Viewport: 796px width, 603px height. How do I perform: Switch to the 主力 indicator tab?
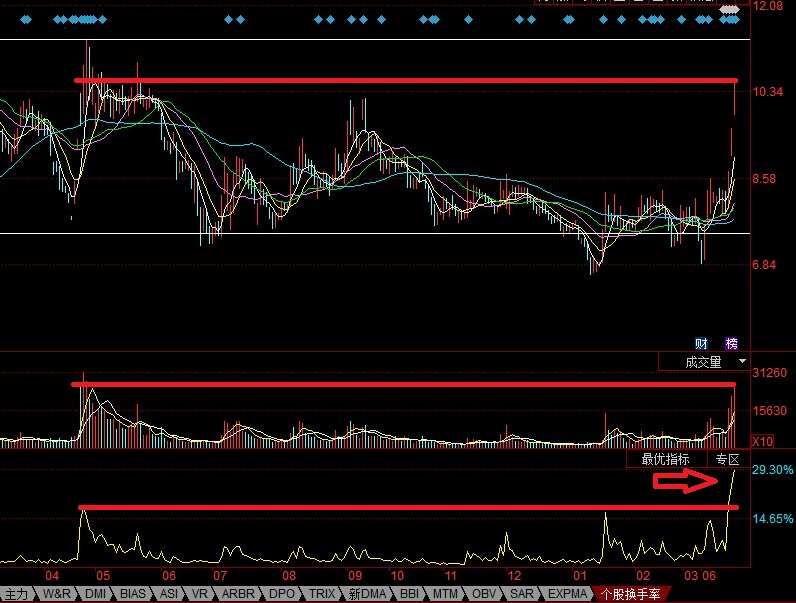[x=17, y=594]
